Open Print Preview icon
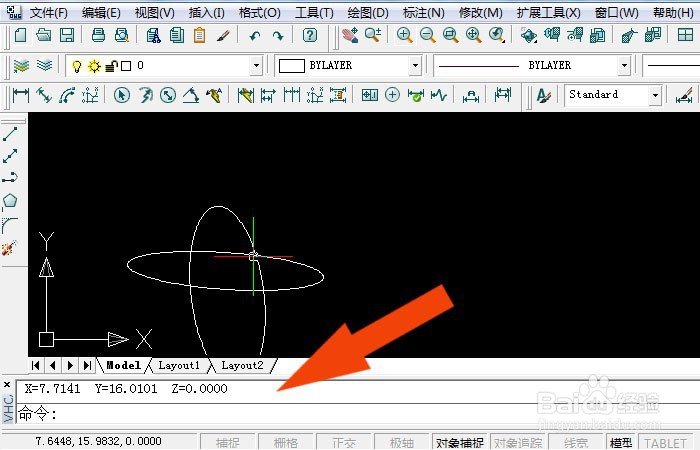The image size is (700, 450). 121,35
